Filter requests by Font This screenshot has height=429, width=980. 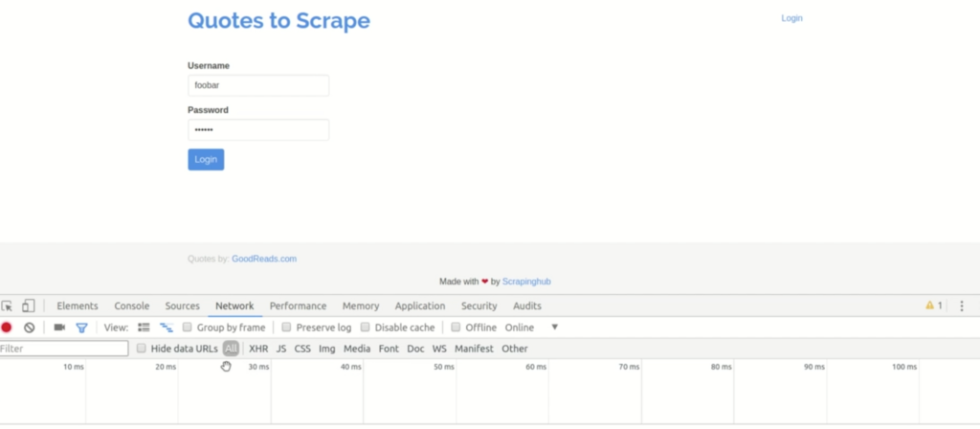point(389,349)
